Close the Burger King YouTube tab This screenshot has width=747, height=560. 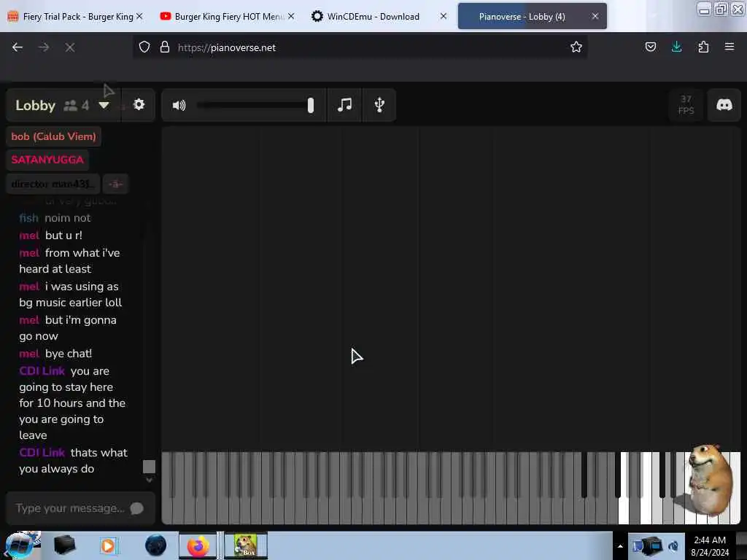click(291, 16)
